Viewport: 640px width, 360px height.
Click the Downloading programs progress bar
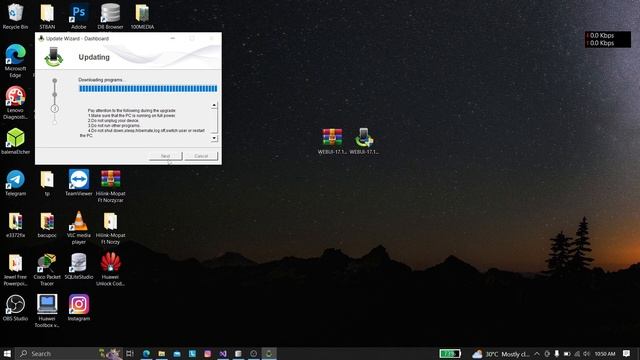[148, 89]
